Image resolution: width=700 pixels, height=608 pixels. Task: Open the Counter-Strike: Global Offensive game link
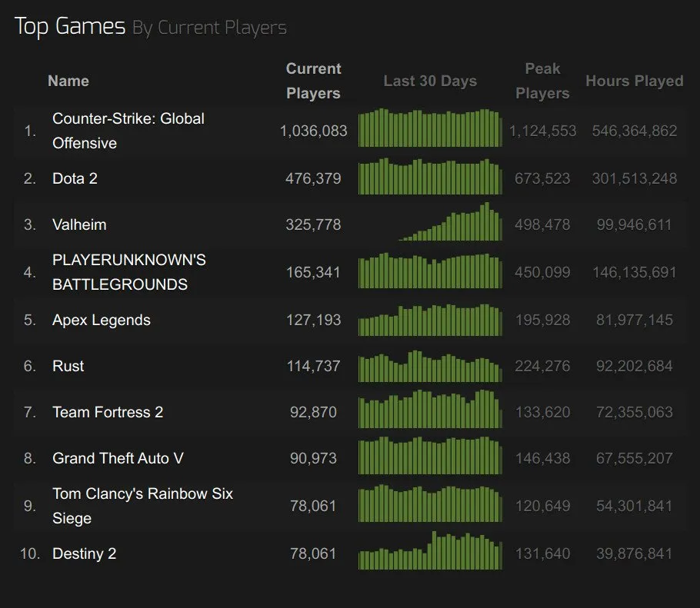click(x=128, y=131)
